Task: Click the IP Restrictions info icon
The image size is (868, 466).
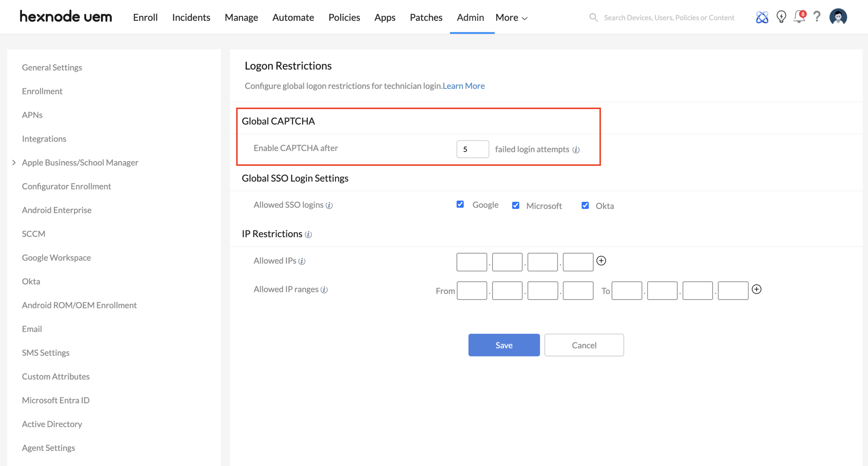Action: pyautogui.click(x=308, y=234)
